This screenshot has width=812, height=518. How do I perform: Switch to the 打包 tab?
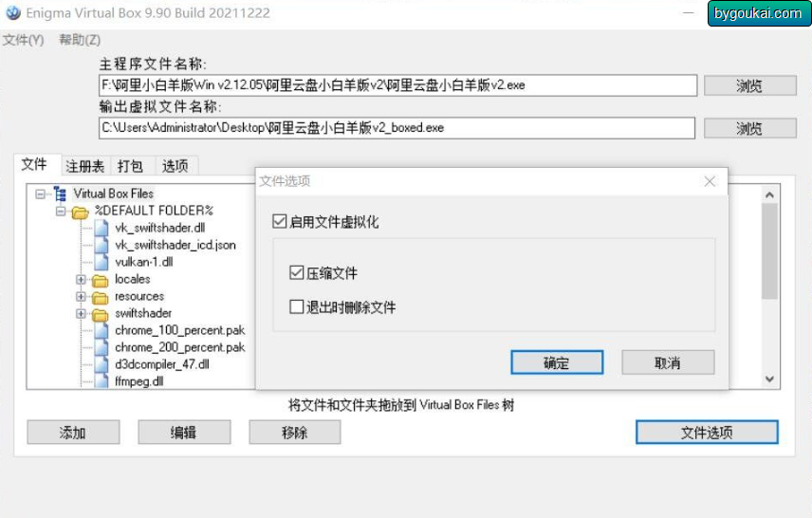coord(130,166)
